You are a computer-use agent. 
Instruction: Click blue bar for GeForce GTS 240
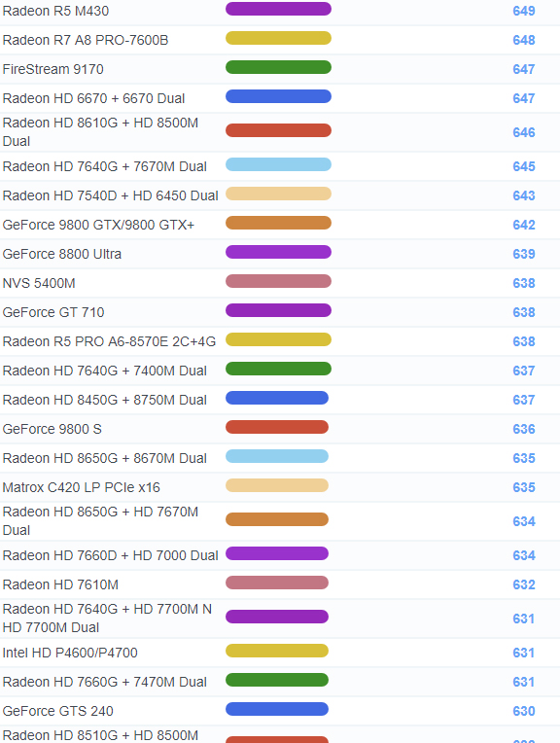277,709
